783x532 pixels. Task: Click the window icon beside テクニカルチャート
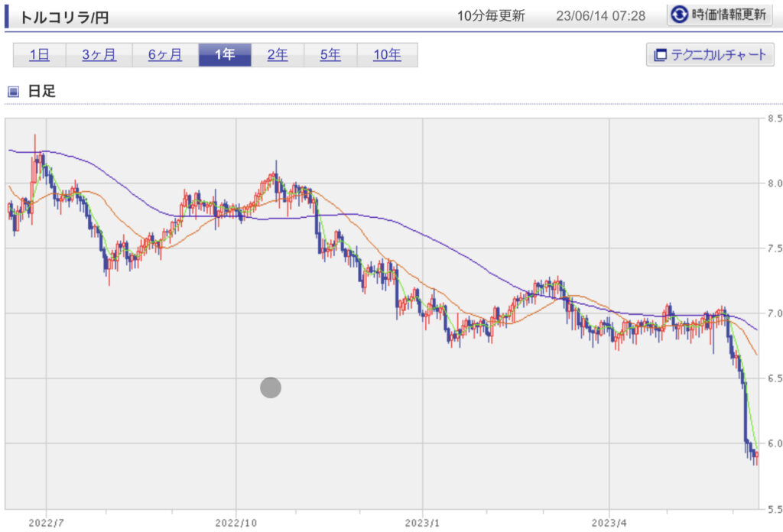click(659, 55)
